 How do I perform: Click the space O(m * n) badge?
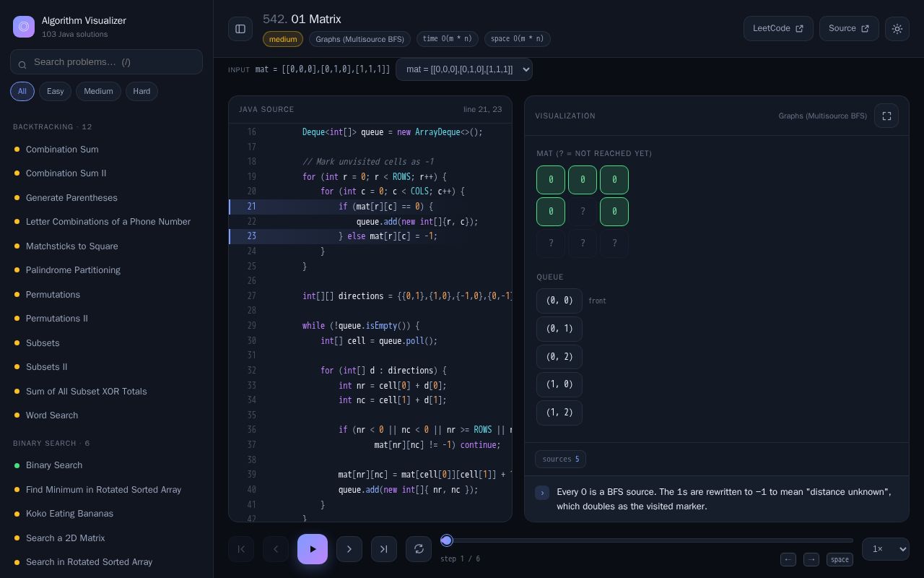coord(517,39)
